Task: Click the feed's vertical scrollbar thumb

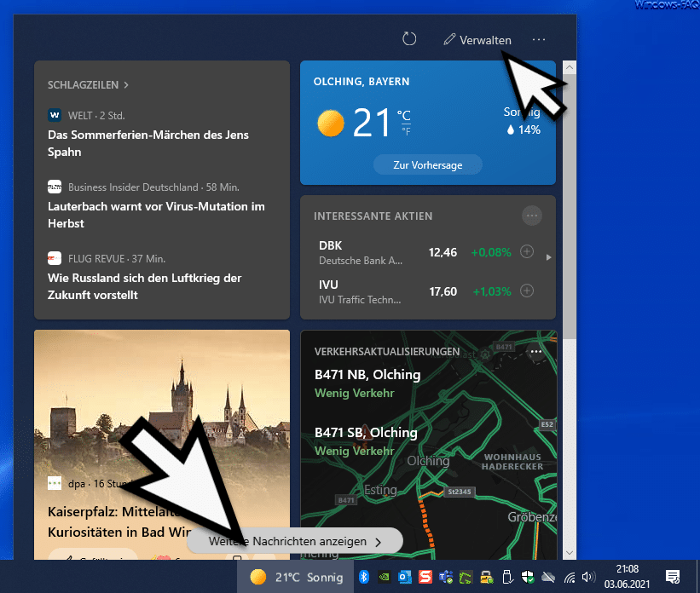Action: [x=570, y=206]
